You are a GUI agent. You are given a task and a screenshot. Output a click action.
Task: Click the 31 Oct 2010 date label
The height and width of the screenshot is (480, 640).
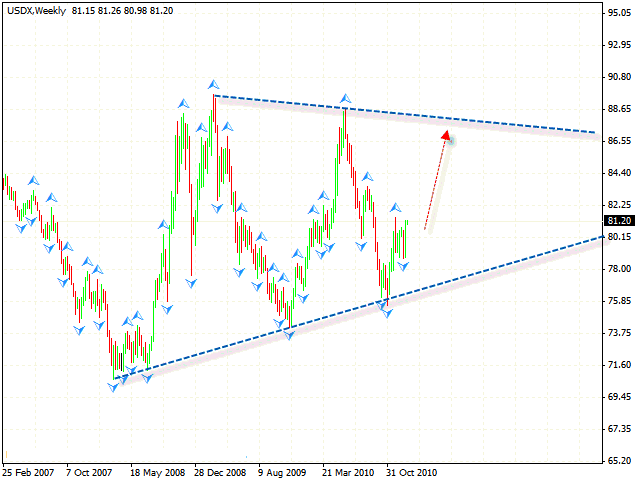[x=411, y=473]
